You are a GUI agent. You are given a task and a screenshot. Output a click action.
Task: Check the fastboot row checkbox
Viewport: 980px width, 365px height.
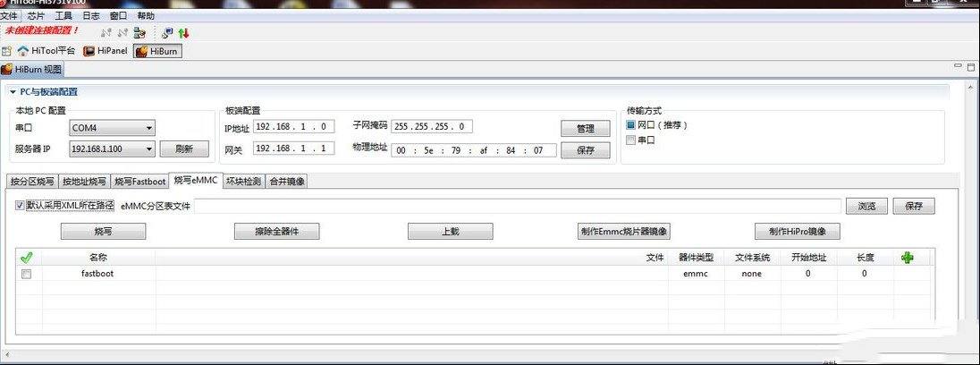click(26, 274)
